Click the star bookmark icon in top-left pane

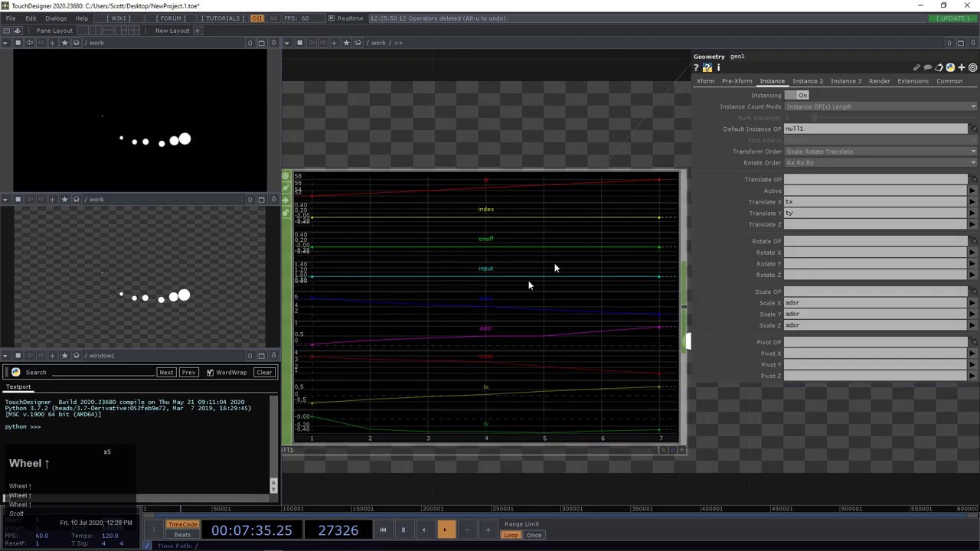pos(64,43)
